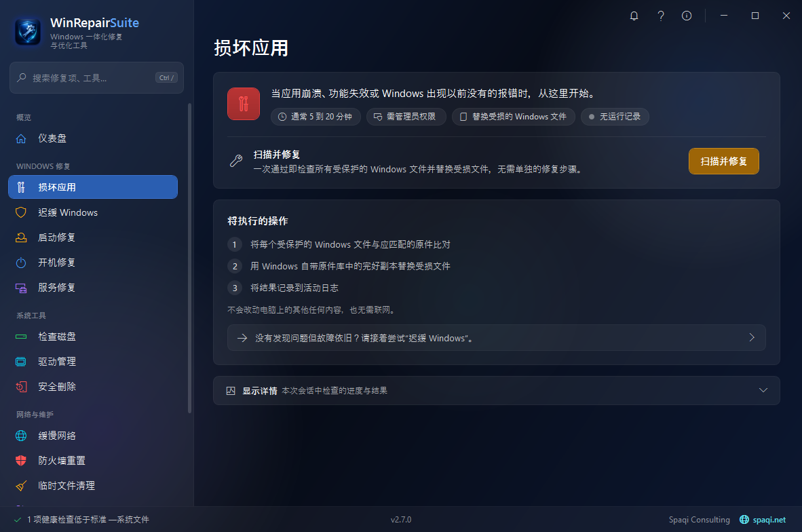Click the 驱动管理 chip icon

[21, 362]
